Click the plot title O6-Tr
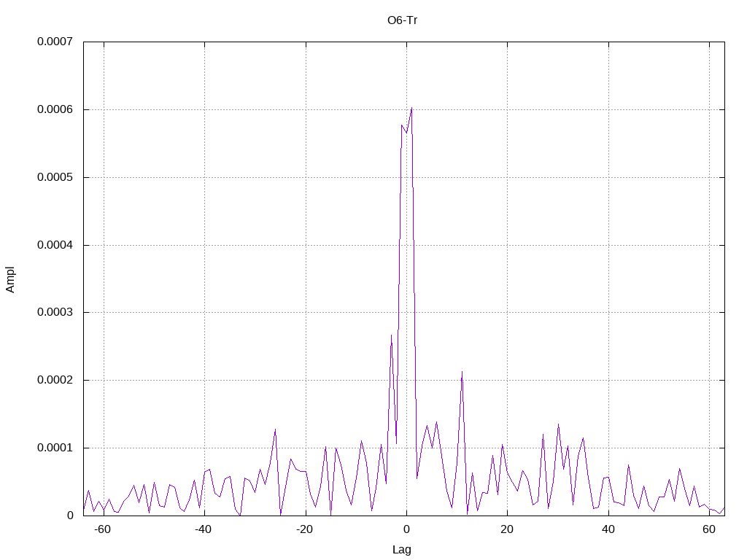 (x=402, y=20)
